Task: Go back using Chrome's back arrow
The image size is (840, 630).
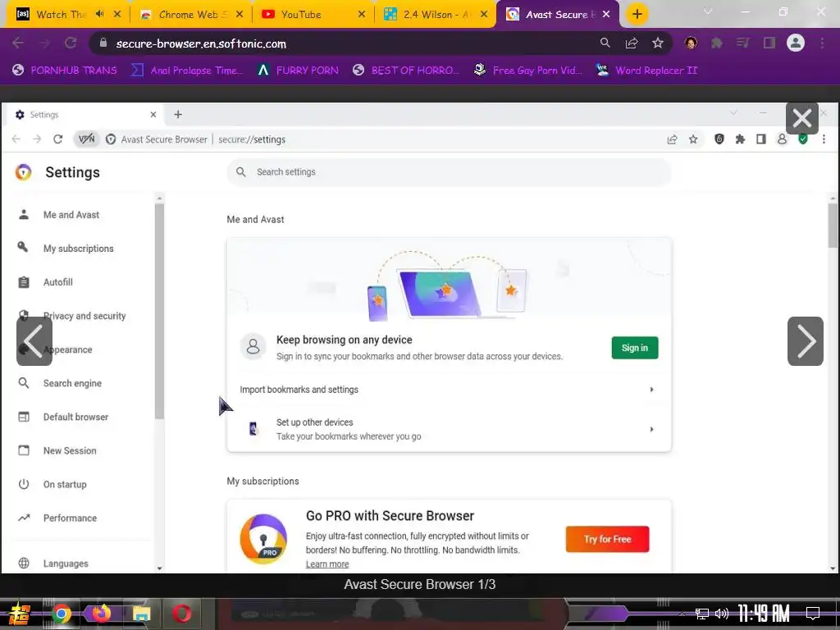Action: [18, 43]
